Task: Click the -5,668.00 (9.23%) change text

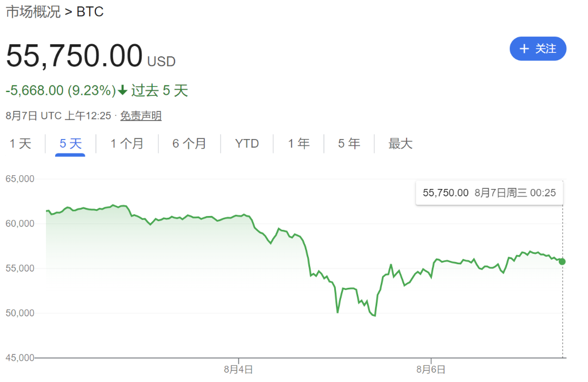Action: [x=60, y=91]
